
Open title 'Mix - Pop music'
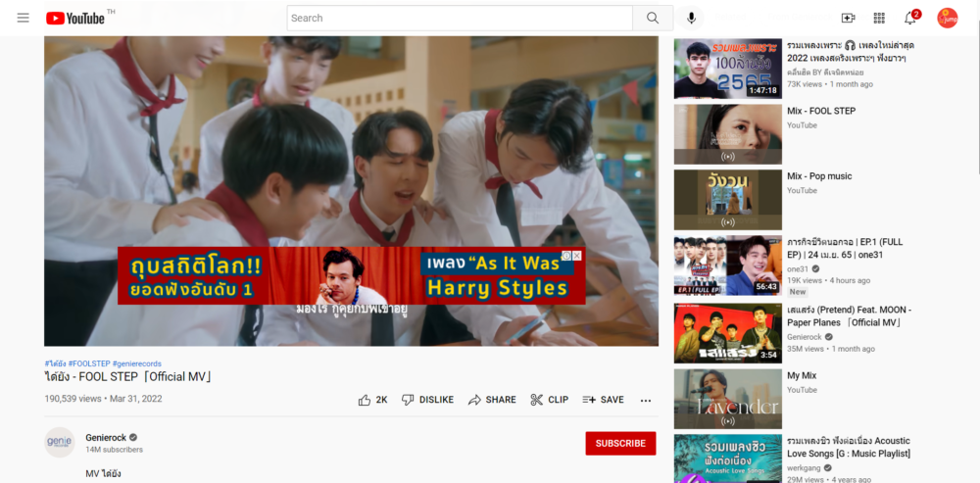[x=819, y=176]
